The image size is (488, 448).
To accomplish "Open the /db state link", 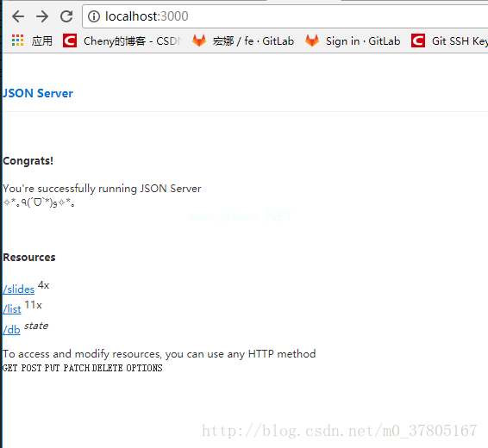I will tap(11, 330).
